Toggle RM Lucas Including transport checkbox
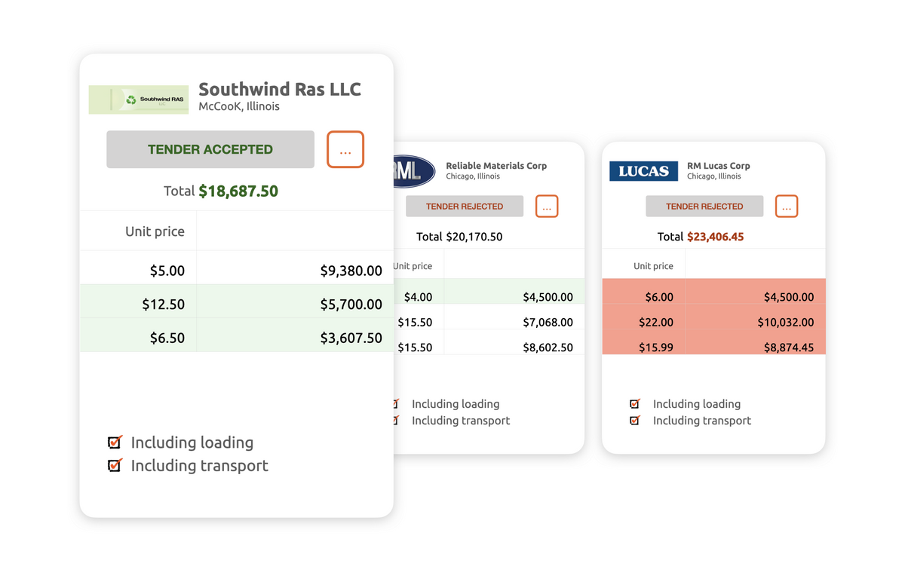The height and width of the screenshot is (588, 905). pos(635,421)
